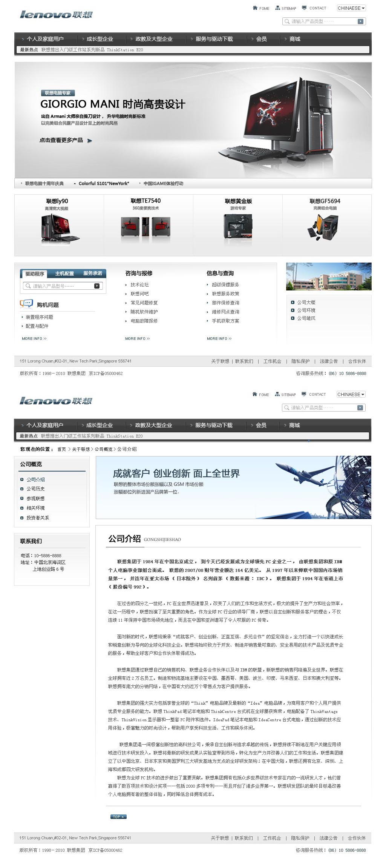This screenshot has width=386, height=868.
Task: Select banner tab 中国IGAME体验行动
Action: tap(163, 184)
